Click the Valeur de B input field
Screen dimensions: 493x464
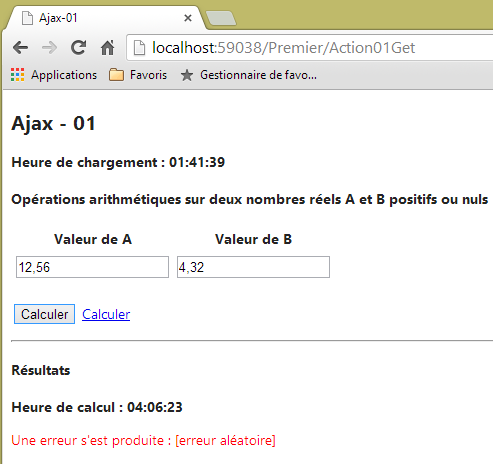(x=253, y=267)
